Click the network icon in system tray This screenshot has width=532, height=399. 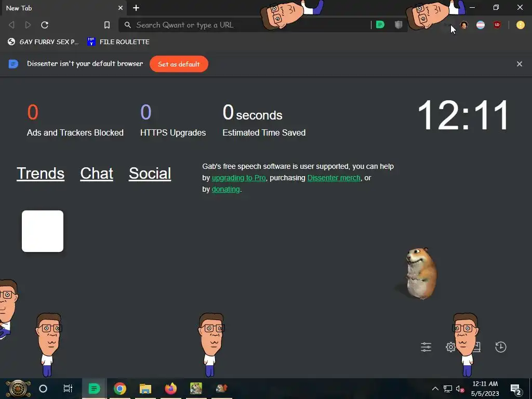(x=448, y=389)
